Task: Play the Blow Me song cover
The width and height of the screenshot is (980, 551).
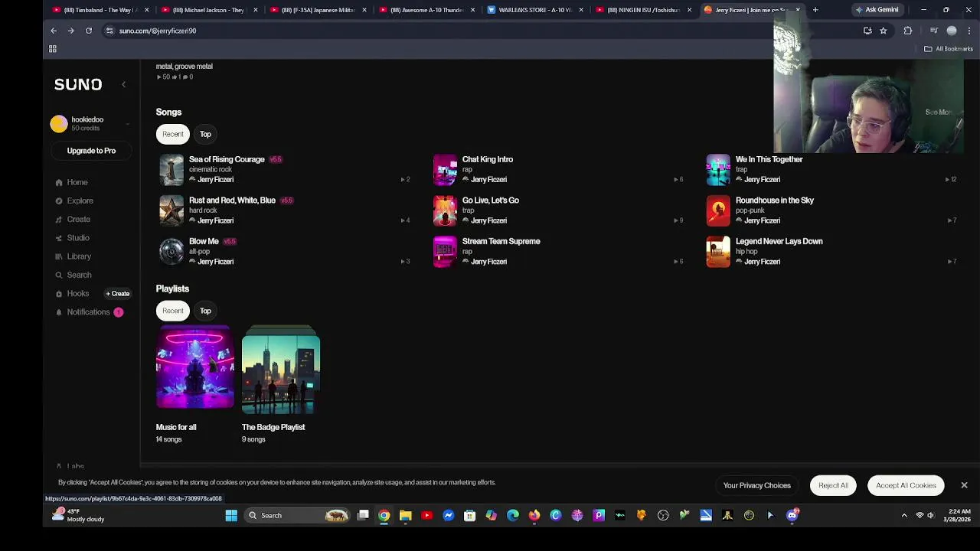Action: (171, 252)
